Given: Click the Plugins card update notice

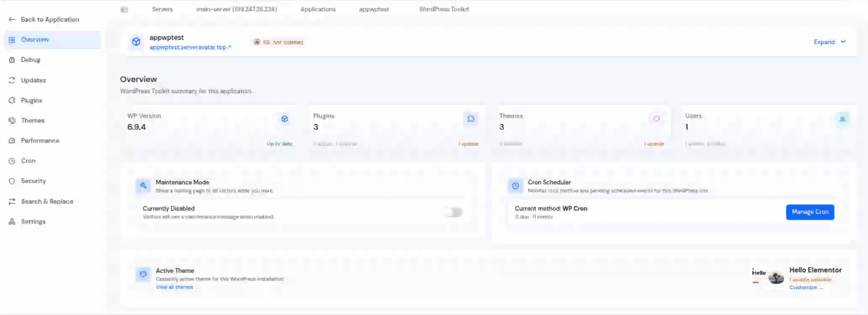Looking at the screenshot, I should coord(468,144).
